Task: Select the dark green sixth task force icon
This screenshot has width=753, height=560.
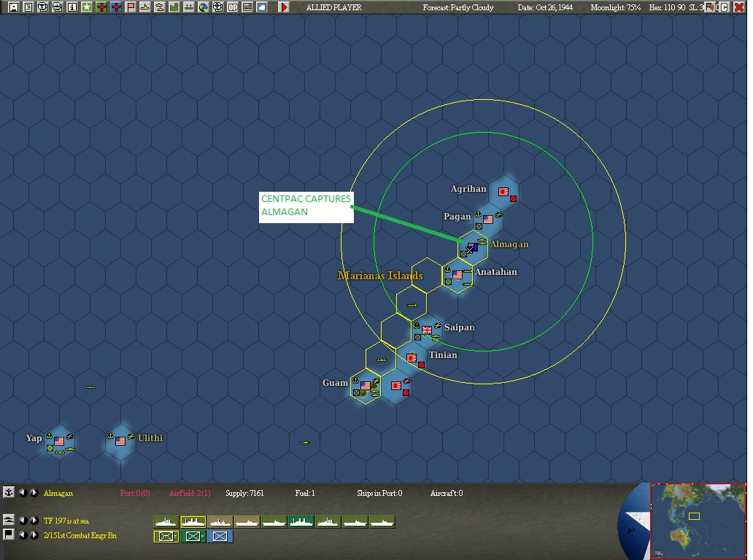Action: tap(301, 522)
